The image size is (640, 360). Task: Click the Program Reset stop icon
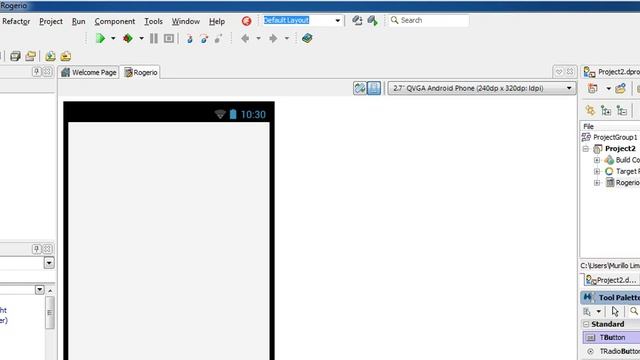(169, 38)
